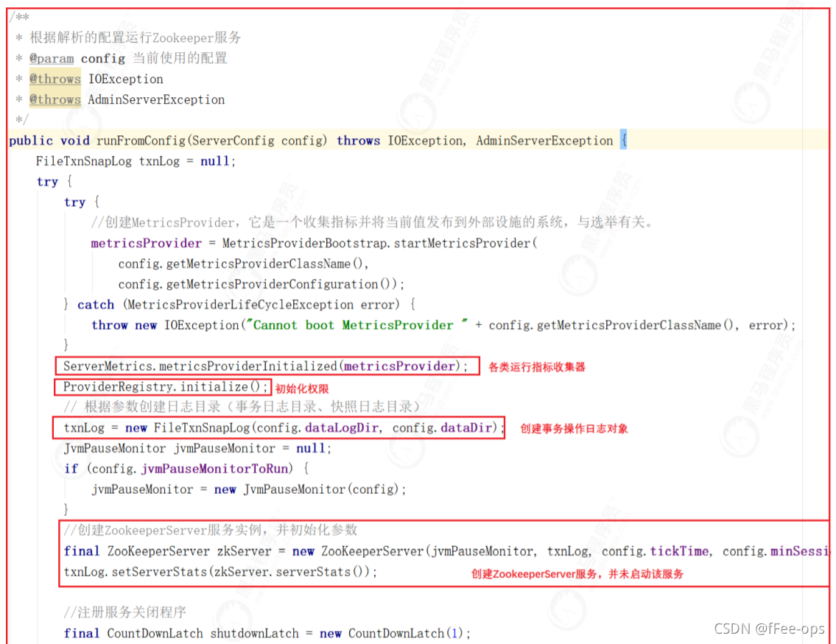Click the comment about 创建MetricsProvider
The image size is (836, 644).
[373, 222]
